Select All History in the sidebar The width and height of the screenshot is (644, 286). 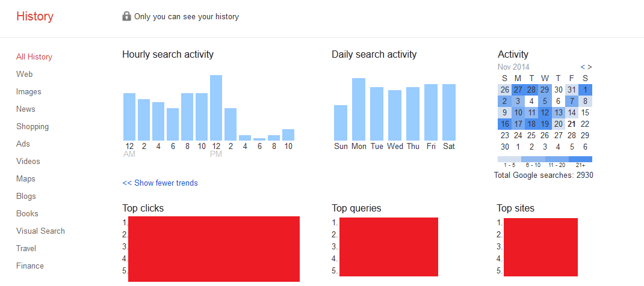click(34, 56)
